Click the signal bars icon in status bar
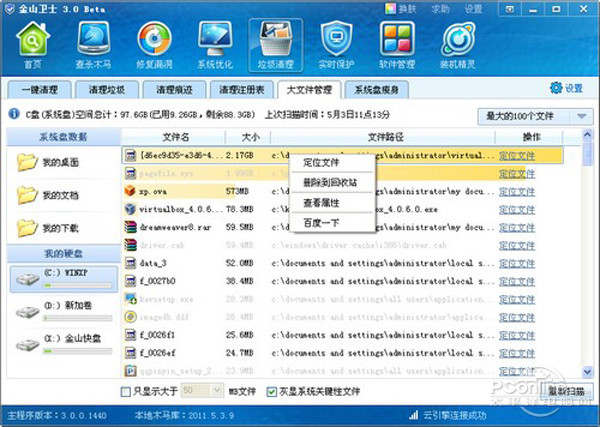 pyautogui.click(x=414, y=415)
